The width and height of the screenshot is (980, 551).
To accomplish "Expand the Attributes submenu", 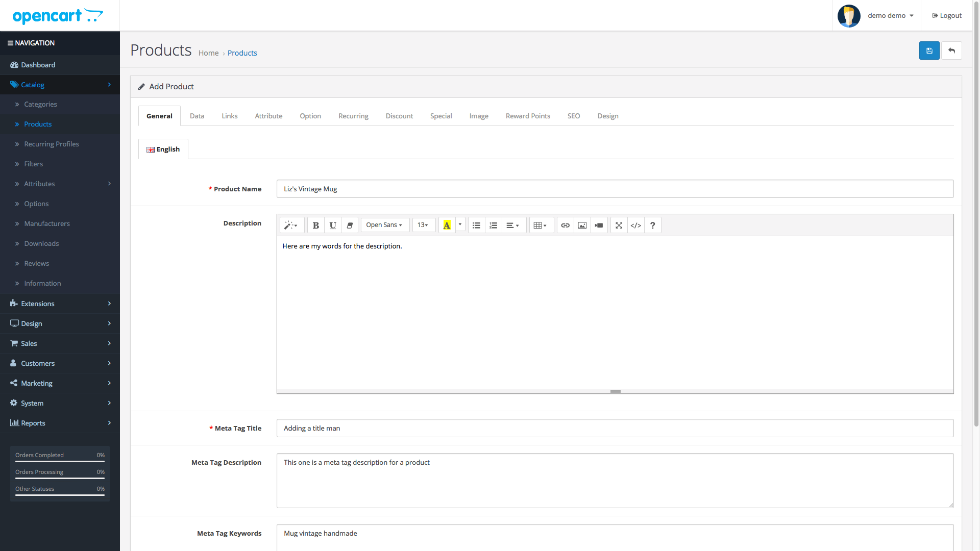I will 60,184.
